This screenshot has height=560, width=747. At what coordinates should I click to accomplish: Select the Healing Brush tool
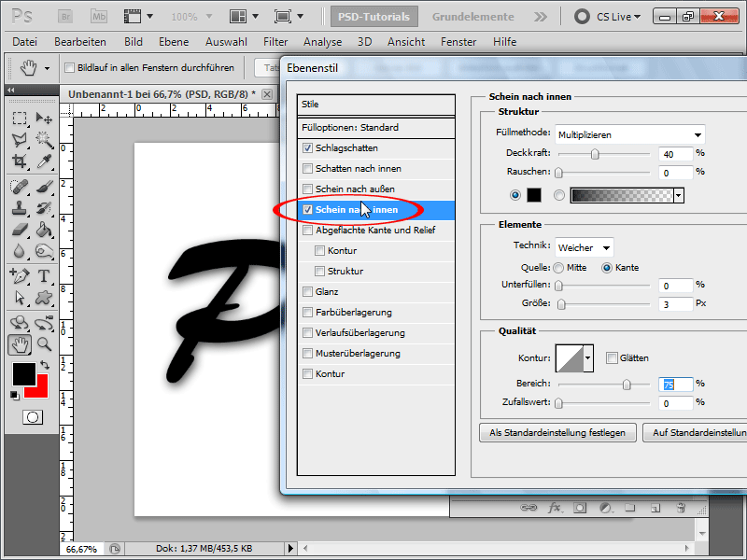point(19,187)
